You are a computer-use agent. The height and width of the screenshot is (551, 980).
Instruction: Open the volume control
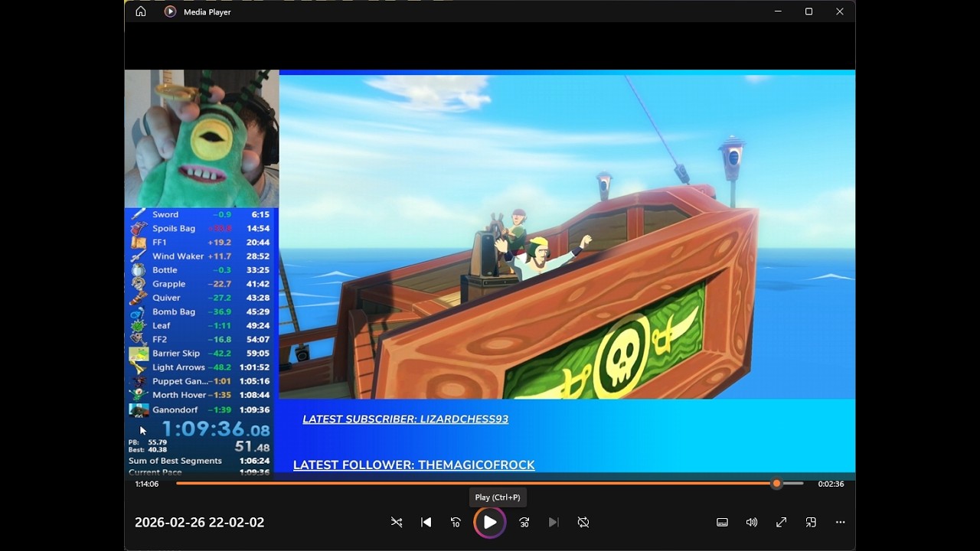click(752, 522)
